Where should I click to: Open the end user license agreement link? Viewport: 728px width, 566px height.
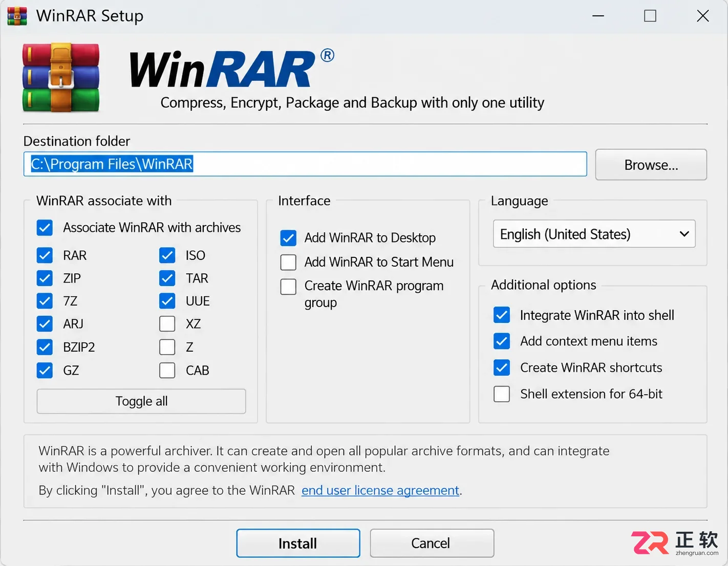pos(380,490)
